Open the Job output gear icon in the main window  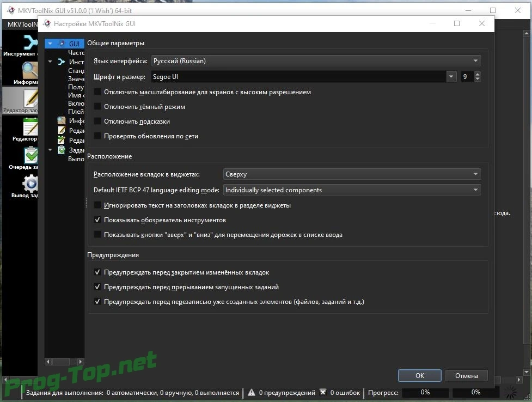tap(30, 184)
